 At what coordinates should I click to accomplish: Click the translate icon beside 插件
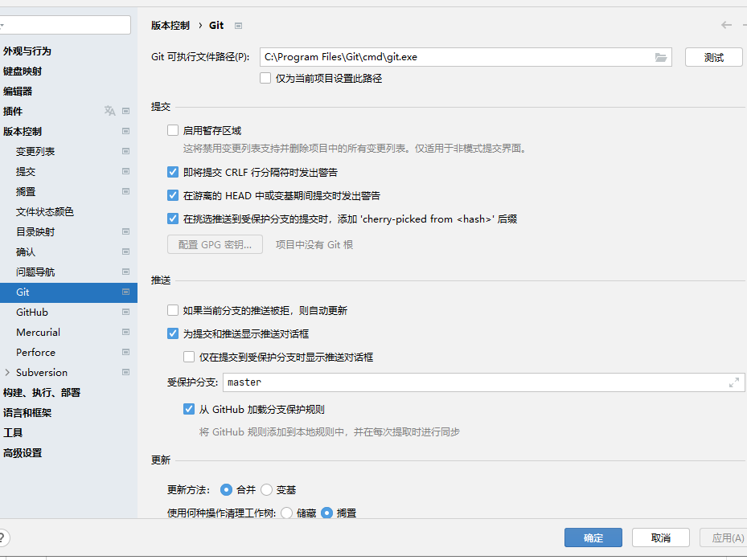point(109,111)
